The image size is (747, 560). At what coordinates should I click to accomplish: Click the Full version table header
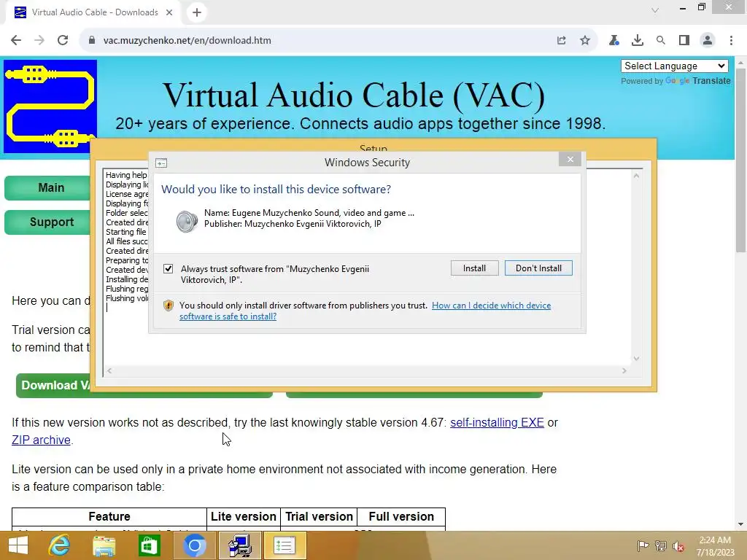coord(401,517)
